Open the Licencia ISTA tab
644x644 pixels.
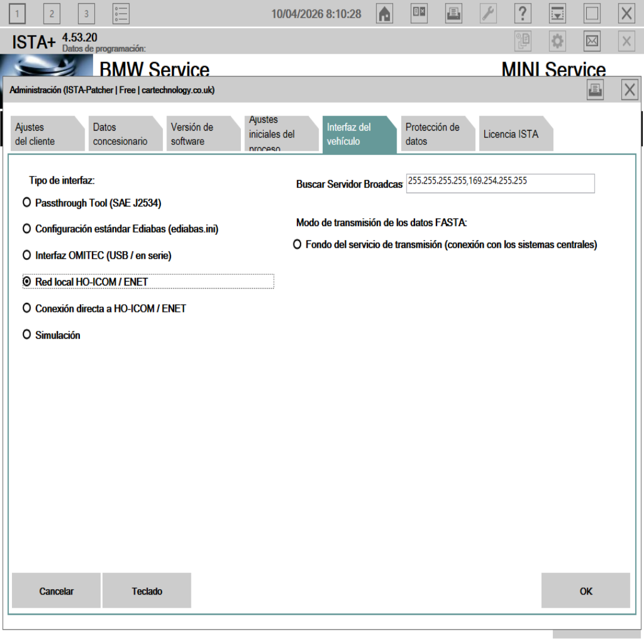click(x=515, y=134)
